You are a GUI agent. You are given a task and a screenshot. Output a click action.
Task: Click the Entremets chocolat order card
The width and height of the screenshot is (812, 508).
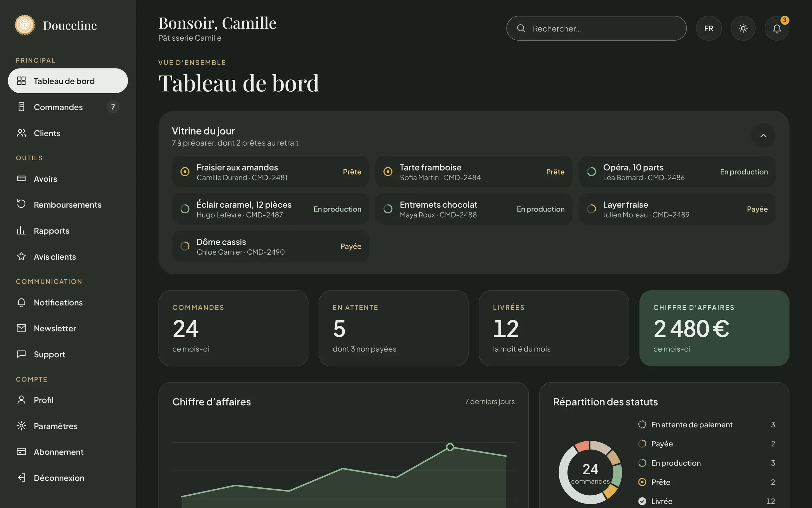[x=474, y=209]
